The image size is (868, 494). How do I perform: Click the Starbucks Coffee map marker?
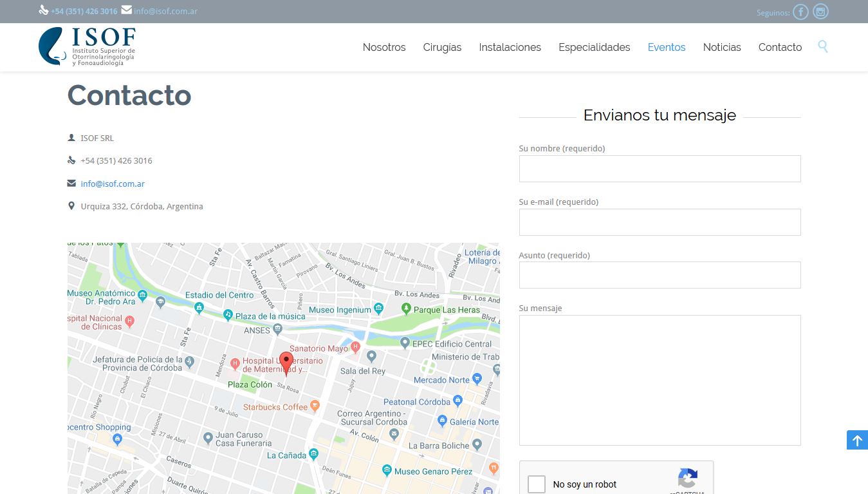click(x=315, y=406)
